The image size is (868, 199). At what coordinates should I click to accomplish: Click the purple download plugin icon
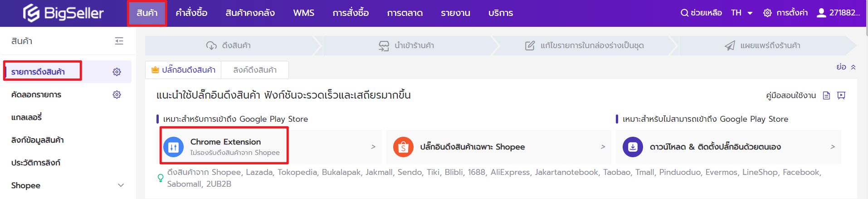633,147
